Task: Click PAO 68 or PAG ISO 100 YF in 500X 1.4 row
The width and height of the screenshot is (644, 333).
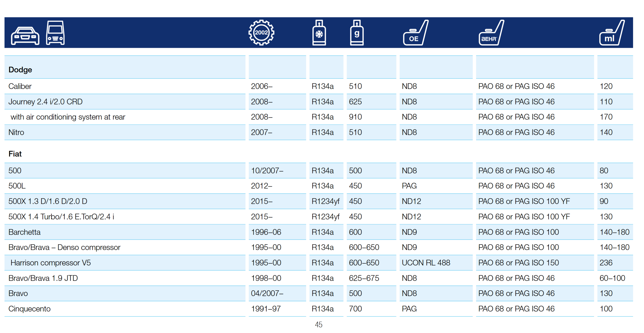Action: (524, 216)
